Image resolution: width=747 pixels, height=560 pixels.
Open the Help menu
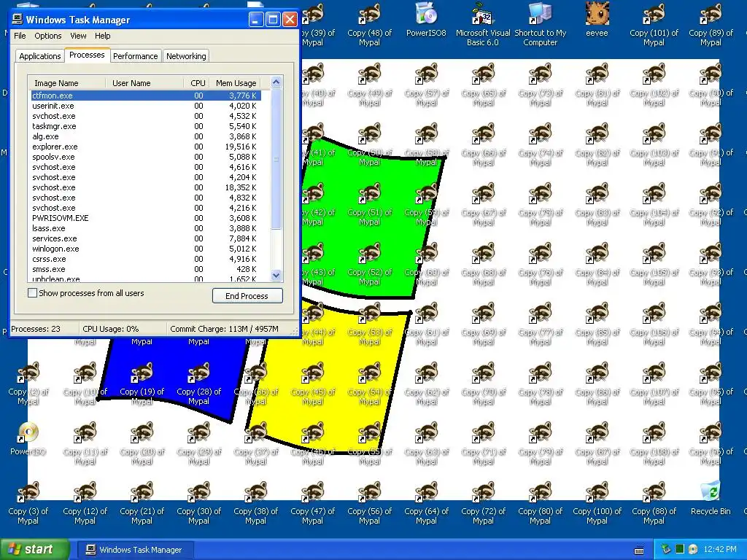102,36
